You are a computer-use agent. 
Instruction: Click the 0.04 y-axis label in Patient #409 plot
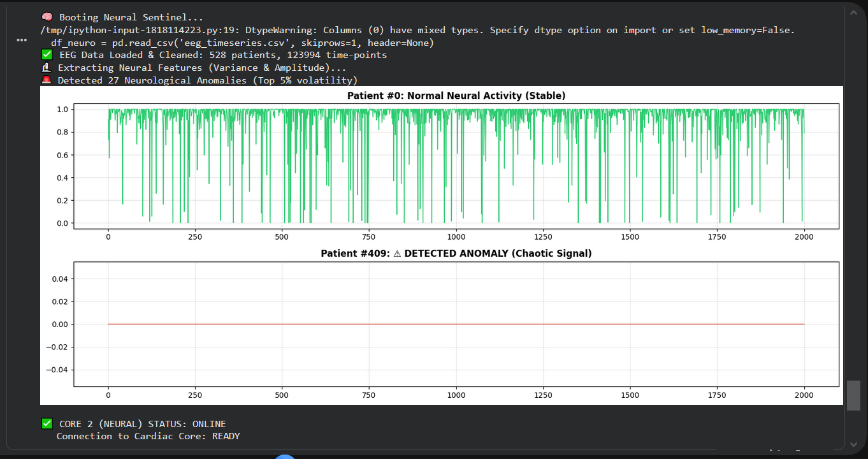coord(59,279)
